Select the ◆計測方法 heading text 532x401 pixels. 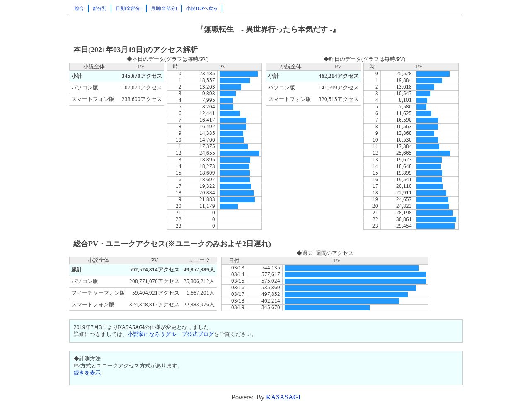[x=87, y=359]
